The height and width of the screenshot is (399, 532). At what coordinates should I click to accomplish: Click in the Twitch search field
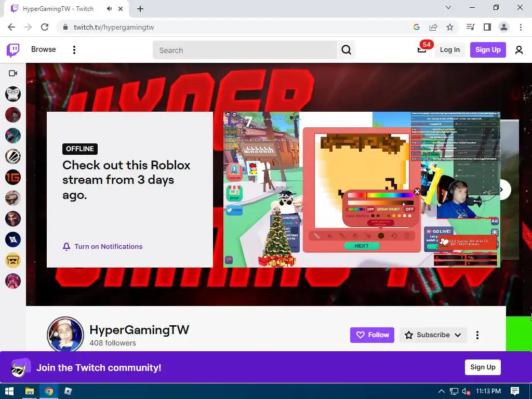[x=245, y=50]
